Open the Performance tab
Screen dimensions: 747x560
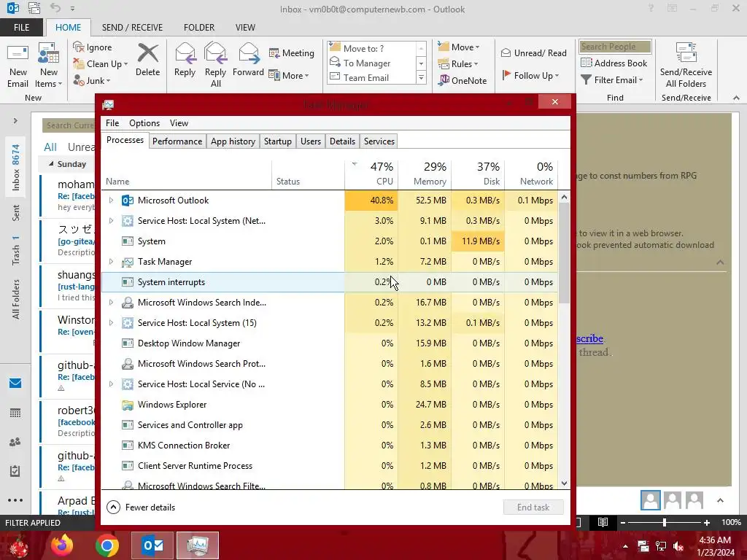point(177,141)
